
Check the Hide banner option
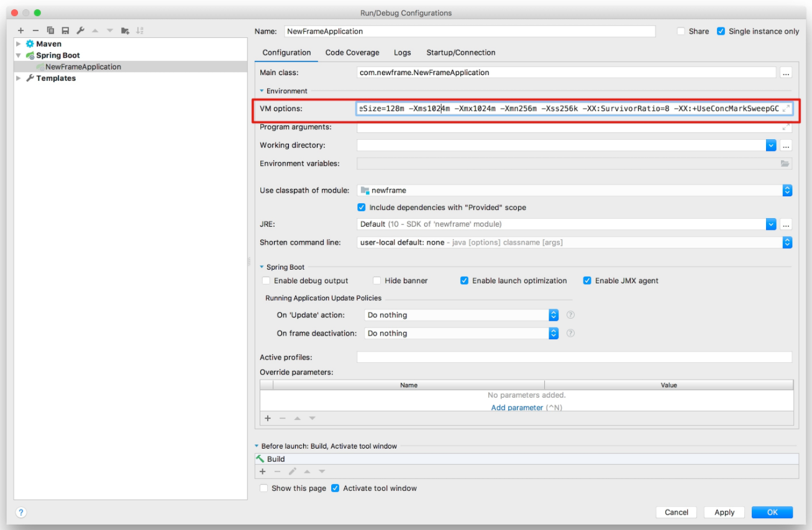point(376,281)
